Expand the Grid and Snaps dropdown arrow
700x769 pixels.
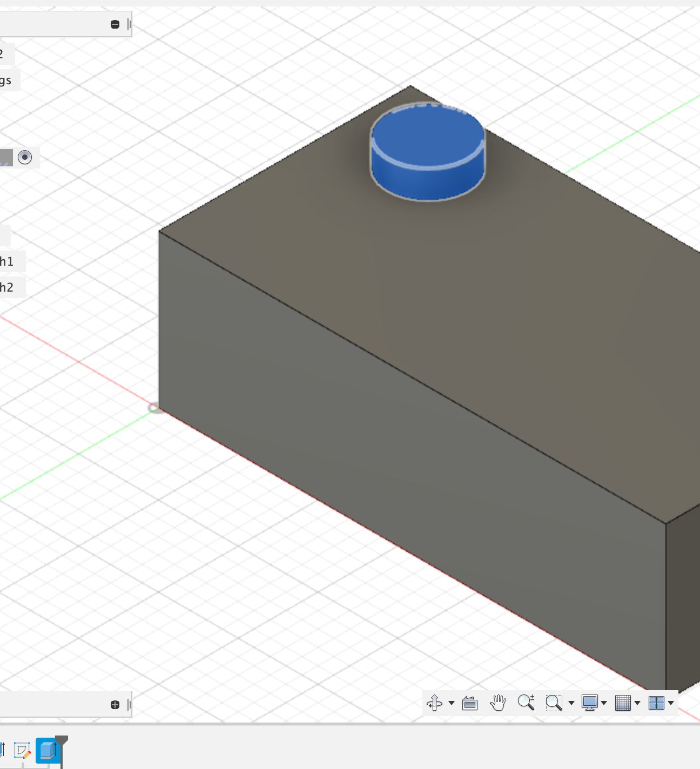(x=637, y=703)
